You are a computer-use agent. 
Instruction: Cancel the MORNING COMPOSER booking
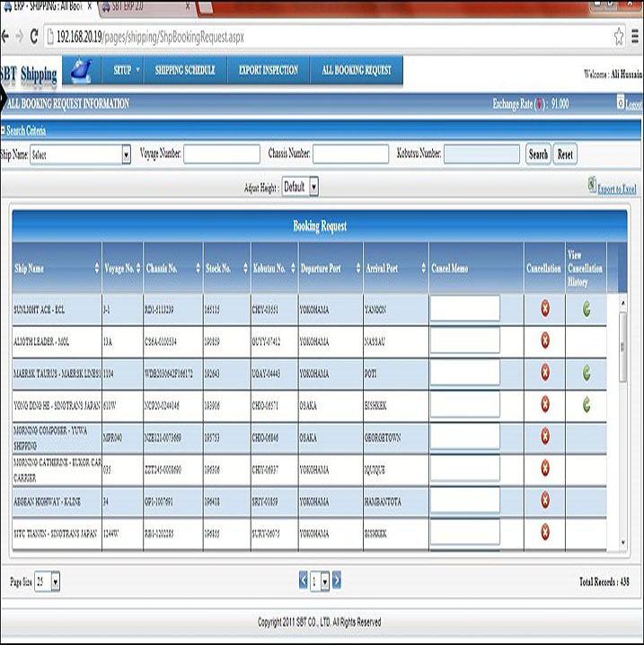[x=545, y=436]
